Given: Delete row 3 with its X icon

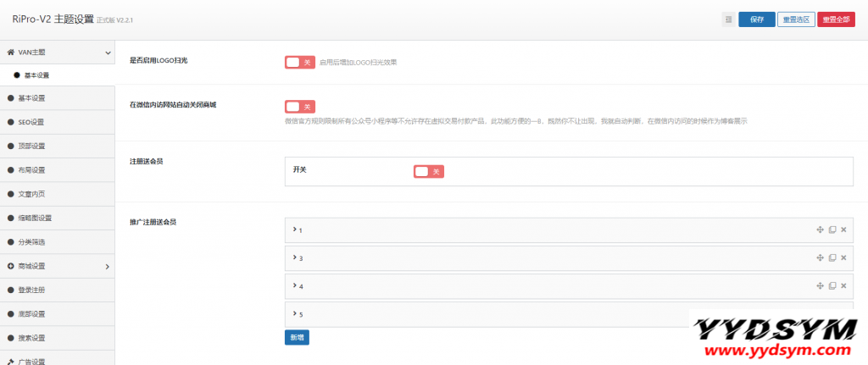Looking at the screenshot, I should point(843,257).
